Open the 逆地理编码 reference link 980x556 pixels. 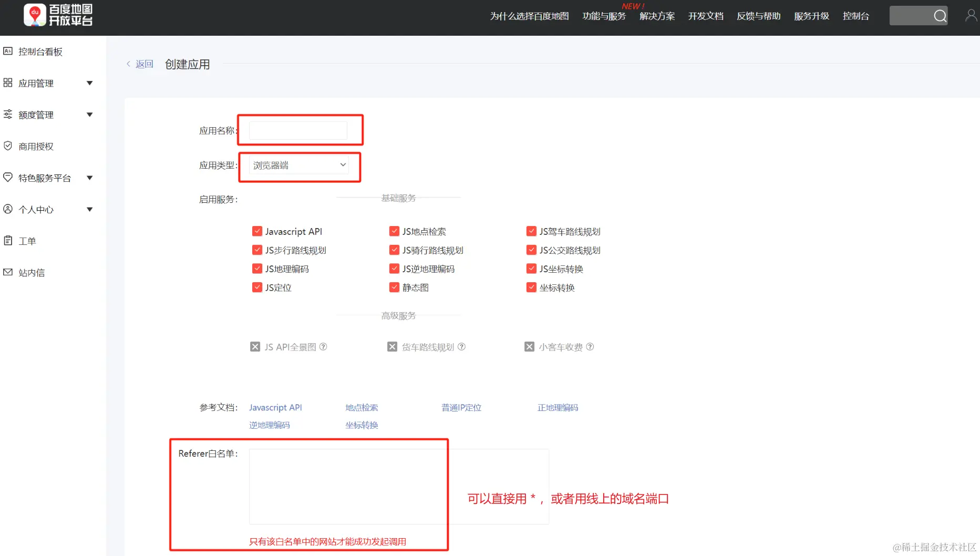(270, 425)
